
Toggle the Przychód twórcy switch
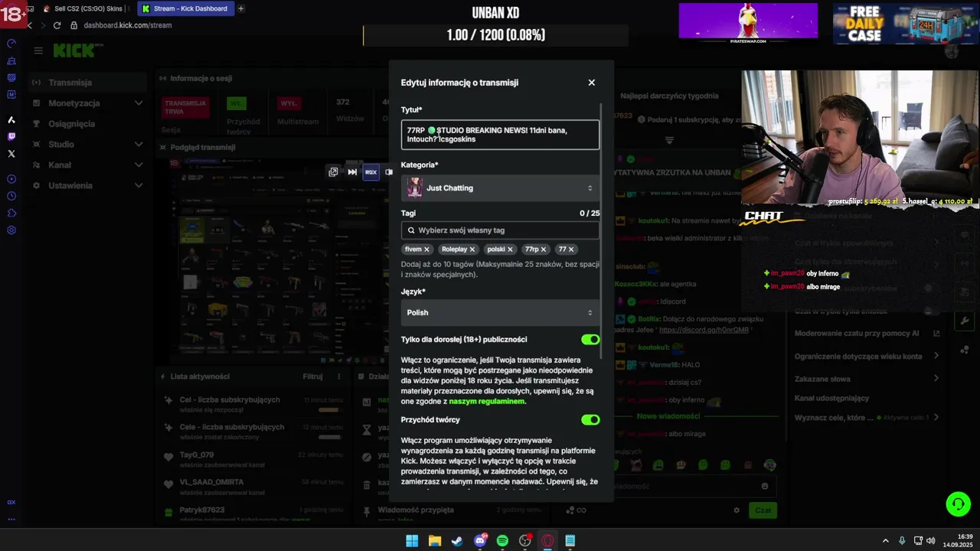click(590, 420)
